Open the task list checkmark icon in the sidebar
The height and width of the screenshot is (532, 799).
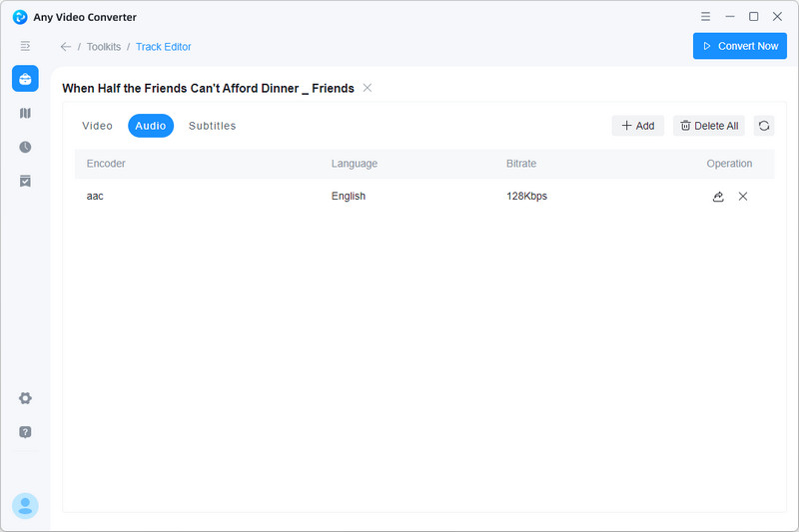(25, 181)
